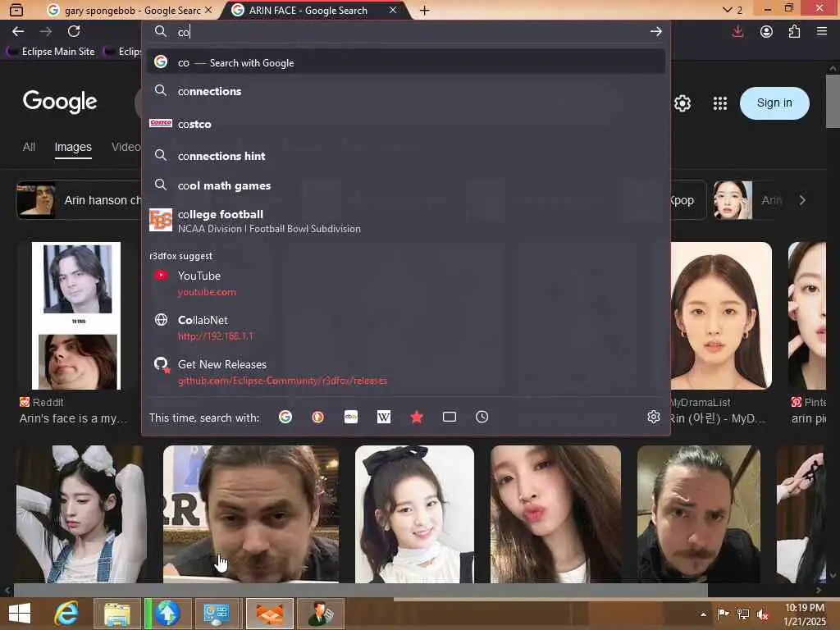Open the downloads panel icon

click(x=737, y=32)
